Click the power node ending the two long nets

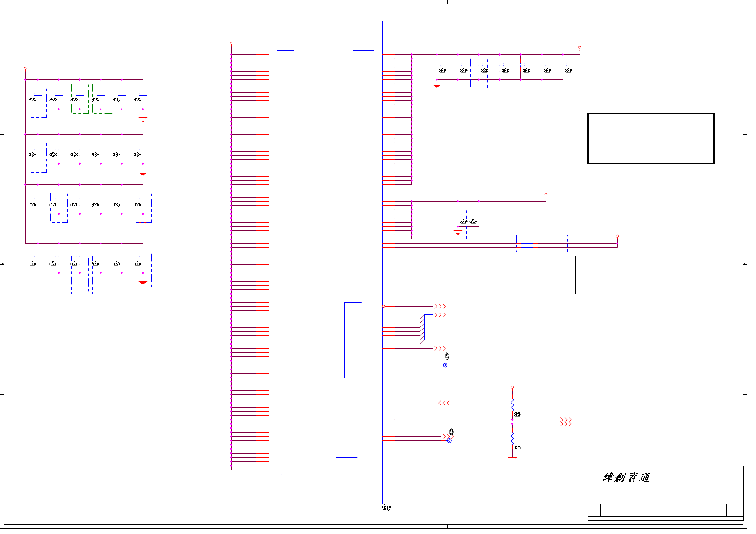[617, 236]
